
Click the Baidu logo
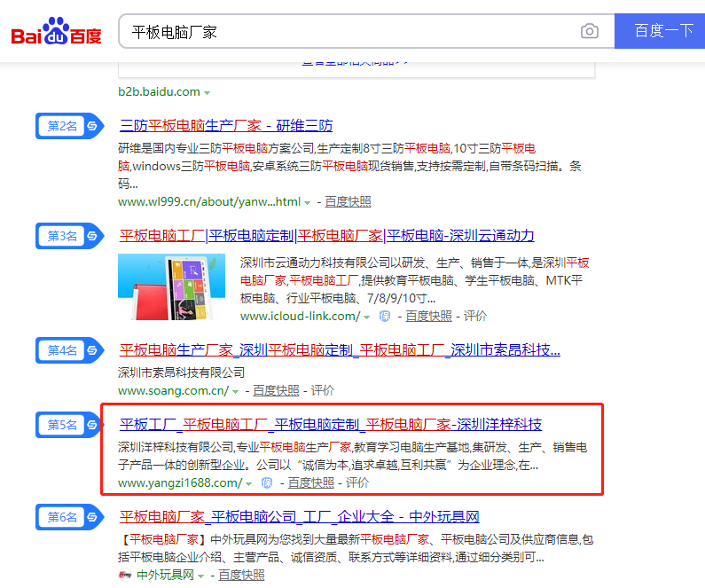tap(56, 31)
